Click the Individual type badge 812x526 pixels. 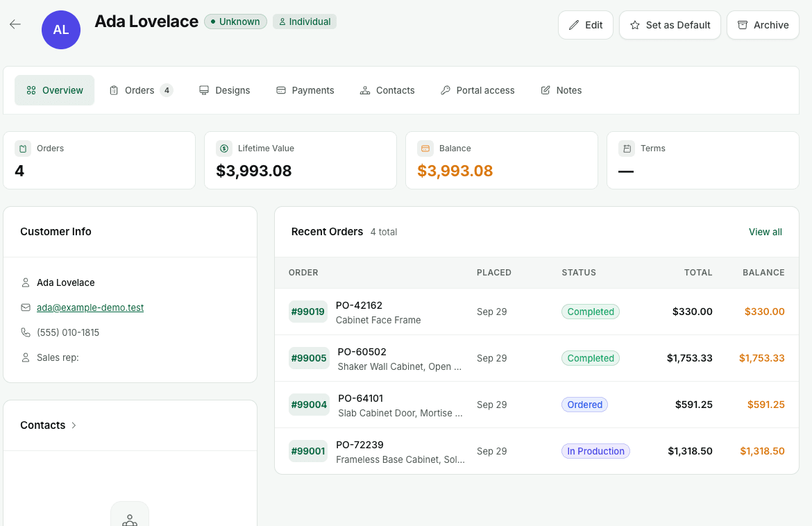[x=305, y=22]
